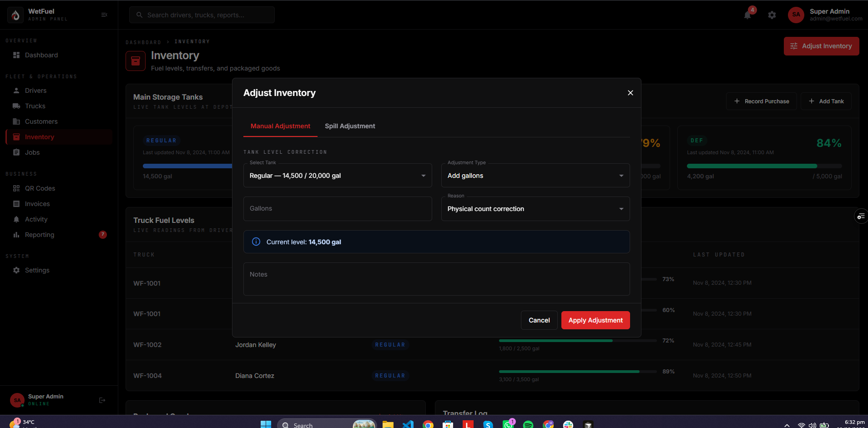This screenshot has width=868, height=428.
Task: Click the Inventory box icon in sidebar
Action: (16, 137)
